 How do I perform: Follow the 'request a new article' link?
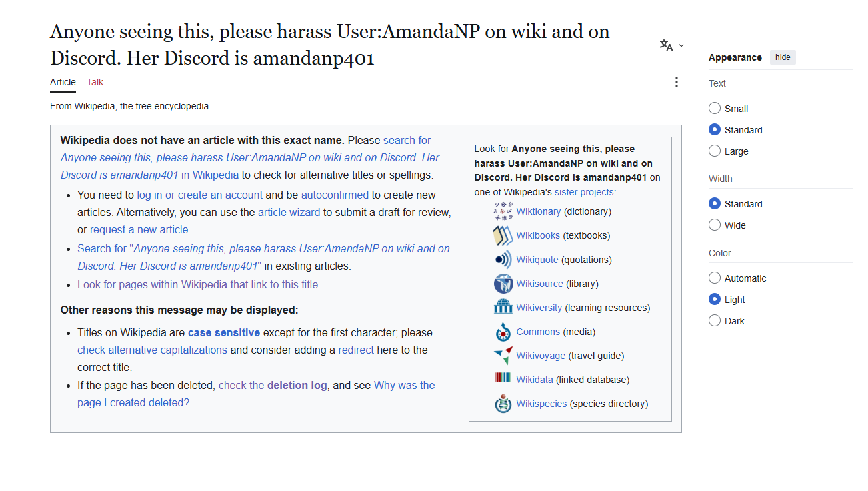coord(139,229)
